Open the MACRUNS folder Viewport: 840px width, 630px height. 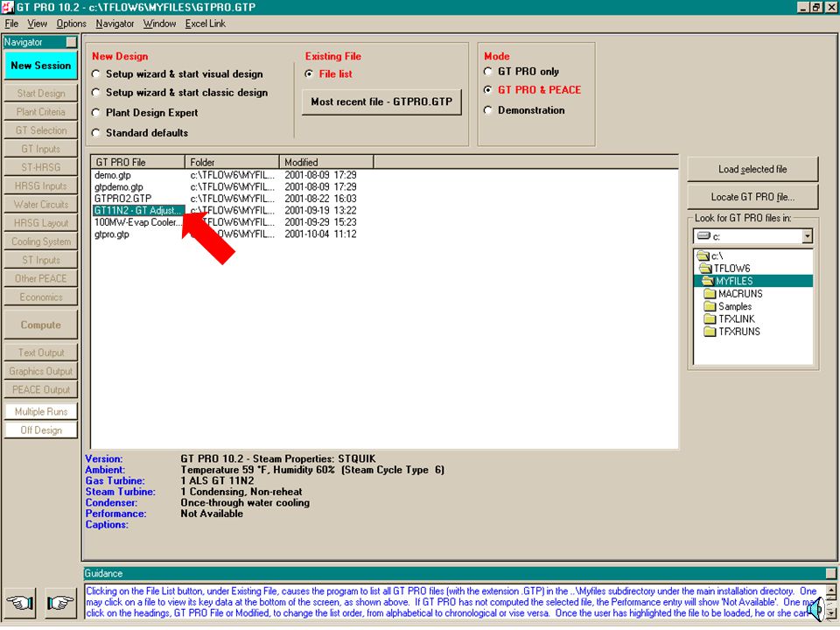[733, 294]
